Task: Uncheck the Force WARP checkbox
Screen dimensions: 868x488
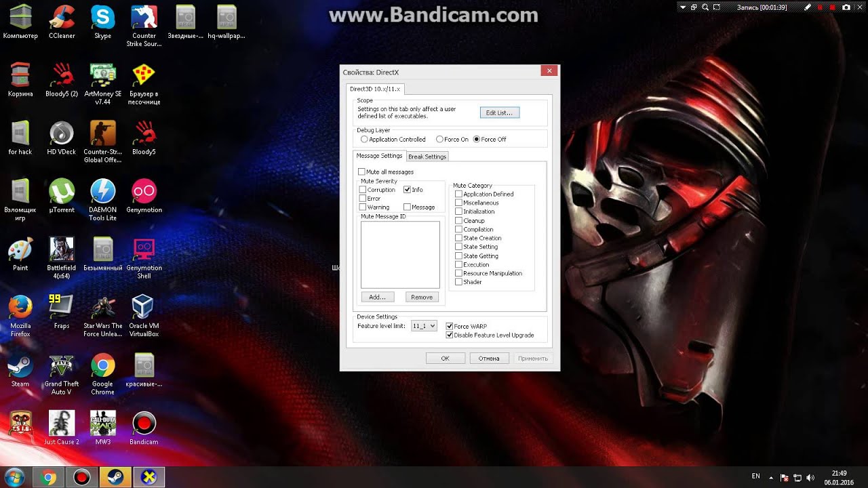Action: 449,327
